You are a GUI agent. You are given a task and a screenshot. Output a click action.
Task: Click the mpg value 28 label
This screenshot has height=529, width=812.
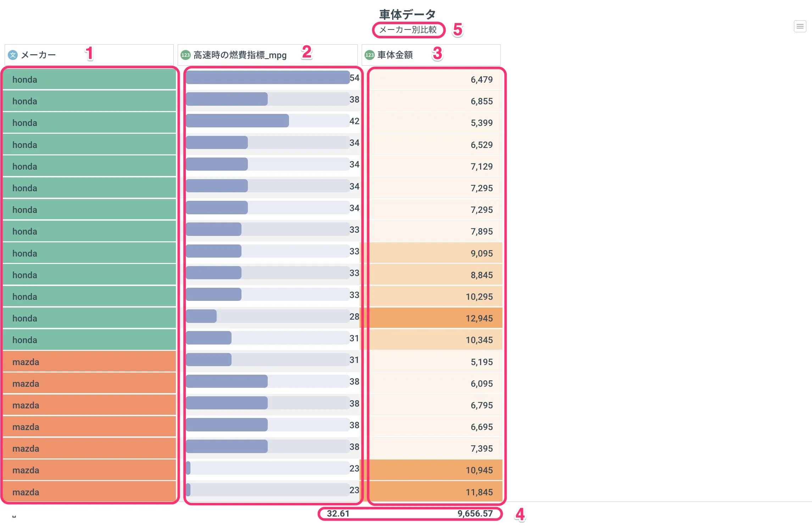point(355,316)
